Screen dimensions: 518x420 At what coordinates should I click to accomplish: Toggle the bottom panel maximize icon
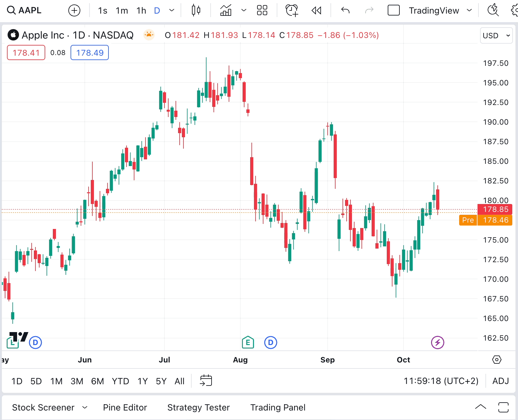point(503,407)
